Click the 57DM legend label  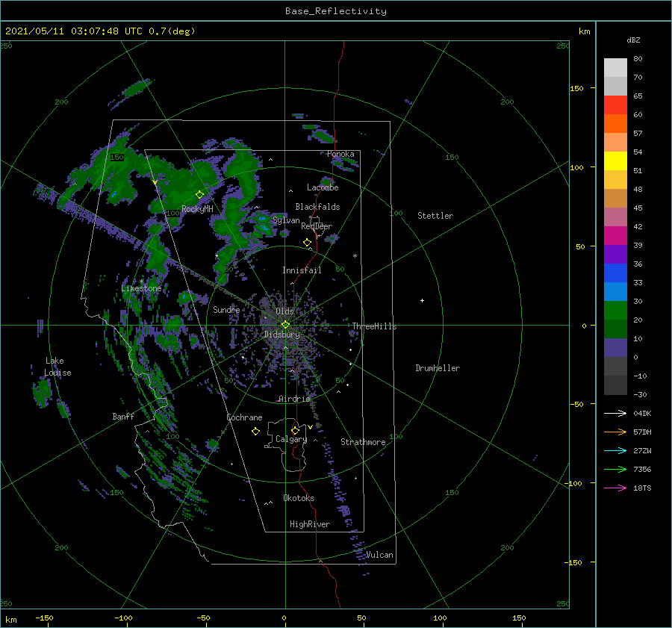pyautogui.click(x=642, y=432)
